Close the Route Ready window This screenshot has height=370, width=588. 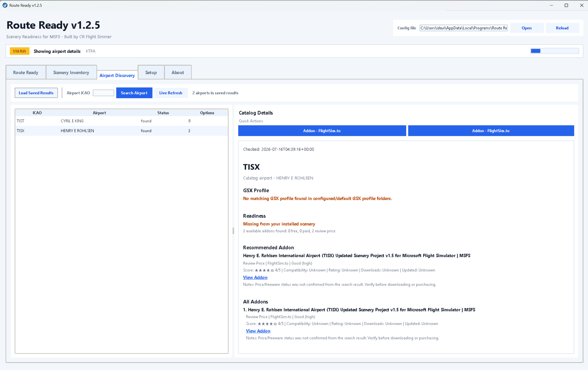[x=581, y=5]
